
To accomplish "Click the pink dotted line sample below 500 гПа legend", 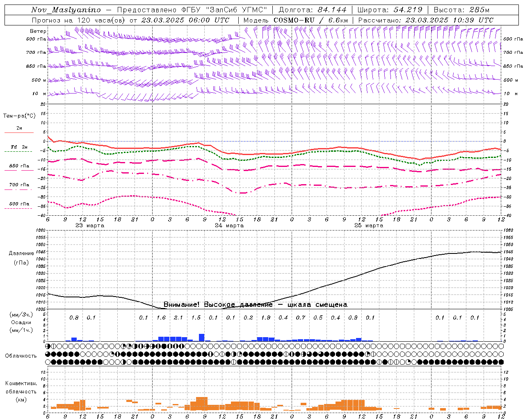I will tap(18, 208).
